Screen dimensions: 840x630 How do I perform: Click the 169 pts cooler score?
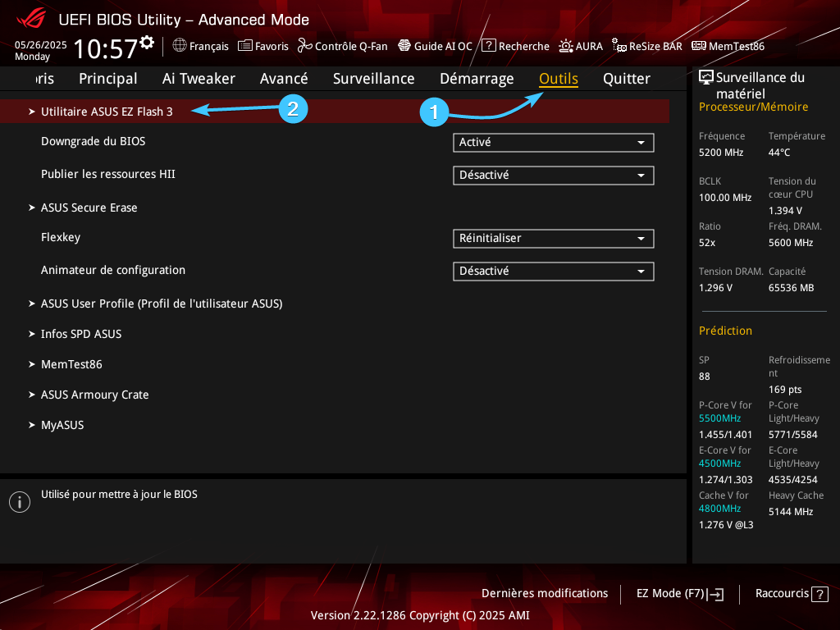[785, 390]
